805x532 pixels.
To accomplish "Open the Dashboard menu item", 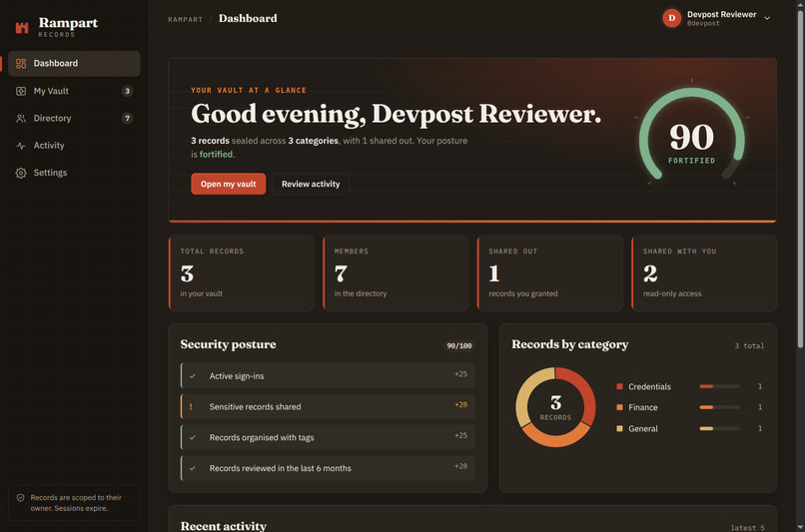I will point(75,64).
